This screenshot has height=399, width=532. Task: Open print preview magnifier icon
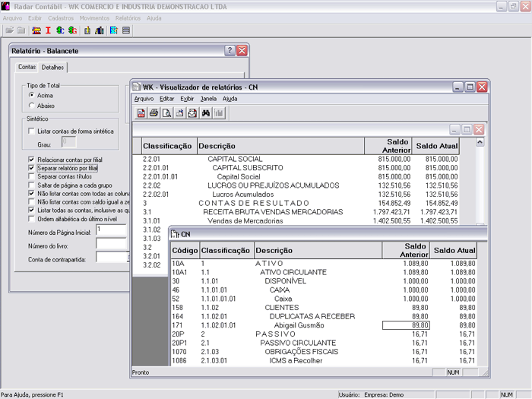point(167,113)
